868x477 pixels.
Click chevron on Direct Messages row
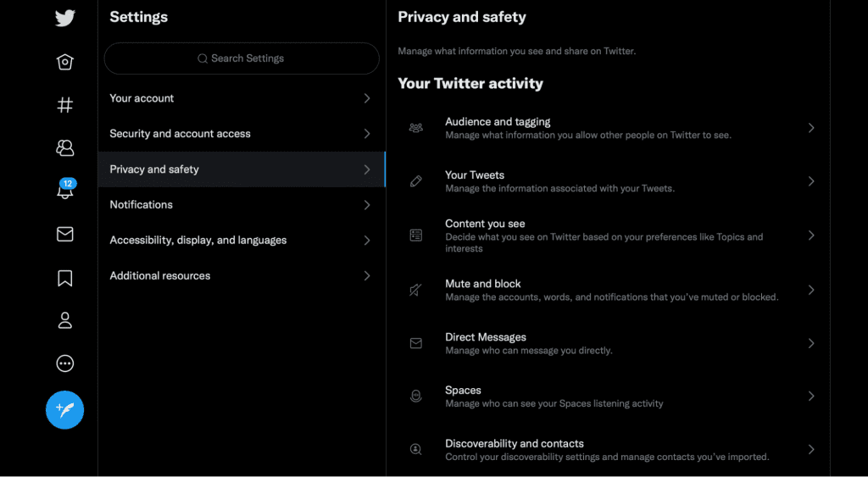811,344
